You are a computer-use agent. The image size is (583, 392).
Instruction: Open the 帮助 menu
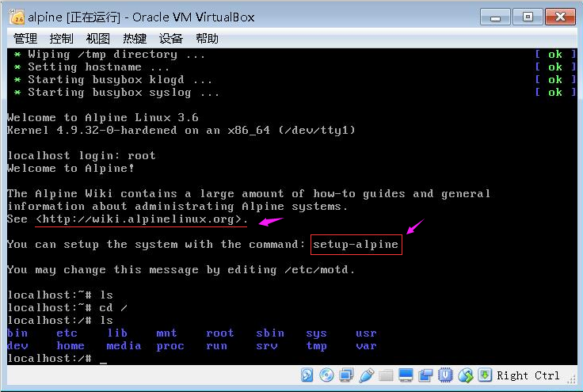[208, 38]
